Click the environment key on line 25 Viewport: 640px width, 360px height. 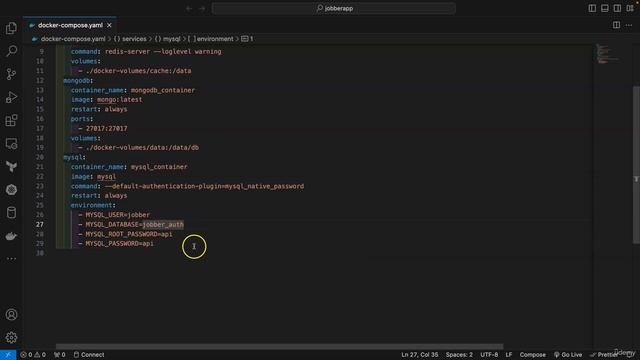(x=91, y=205)
